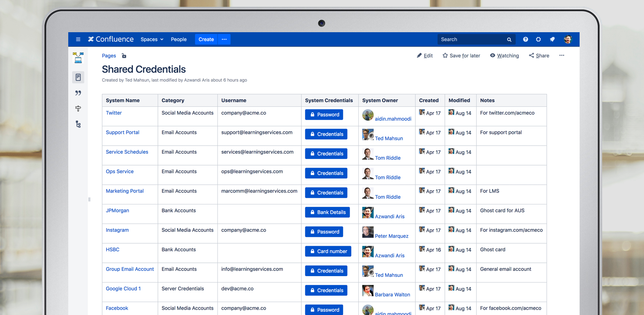The width and height of the screenshot is (644, 315).
Task: Open the Google Cloud 1 link
Action: 123,289
